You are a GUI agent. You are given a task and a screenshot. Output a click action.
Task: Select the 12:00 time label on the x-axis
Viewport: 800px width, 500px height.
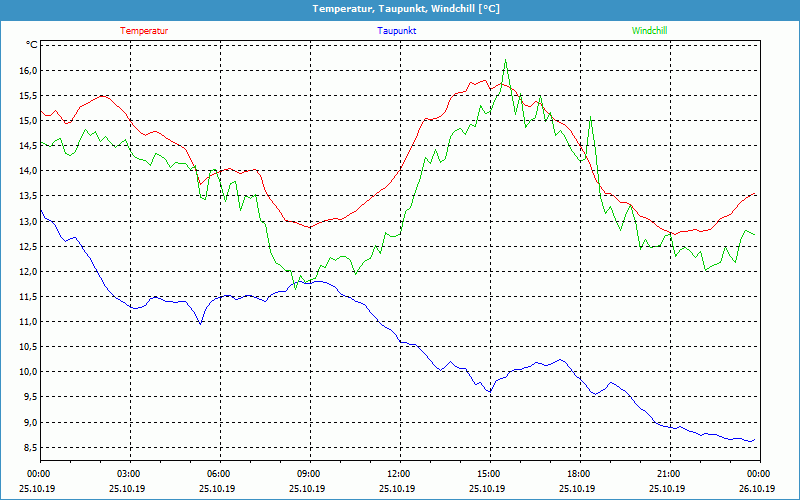399,474
